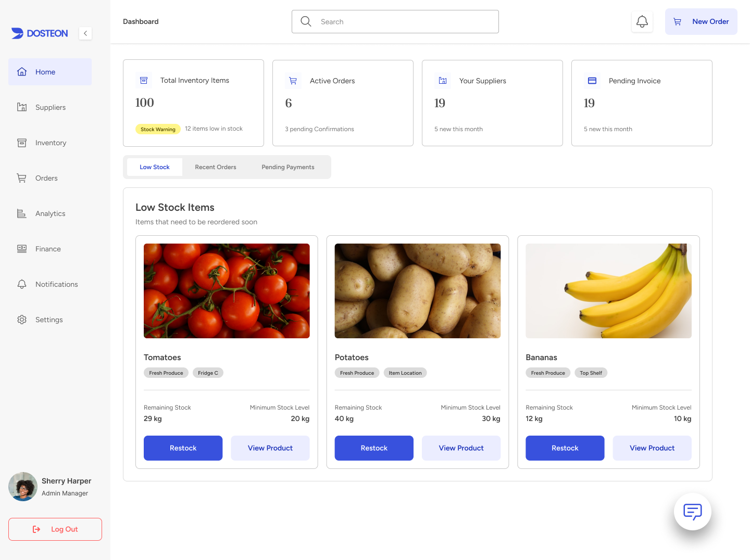
Task: Select the Notifications bell in the sidebar
Action: pos(21,284)
